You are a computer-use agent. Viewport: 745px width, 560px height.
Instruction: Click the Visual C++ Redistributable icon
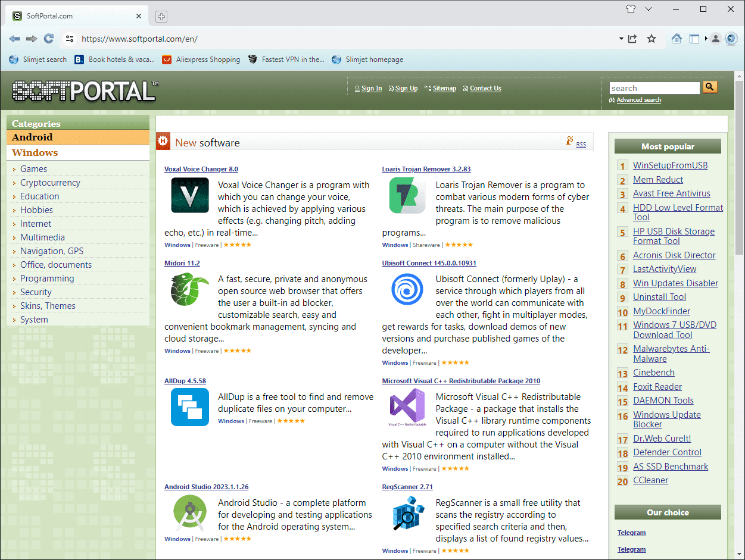tap(407, 408)
